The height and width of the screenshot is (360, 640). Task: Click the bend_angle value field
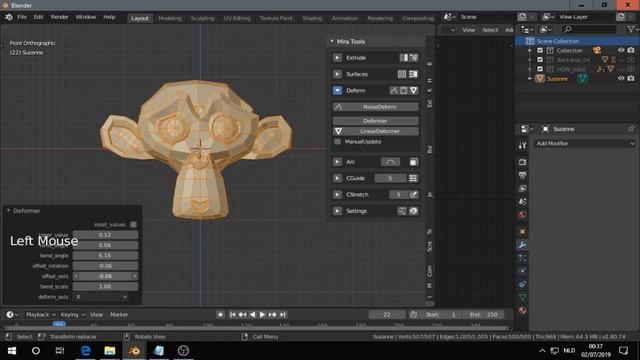[x=105, y=256]
